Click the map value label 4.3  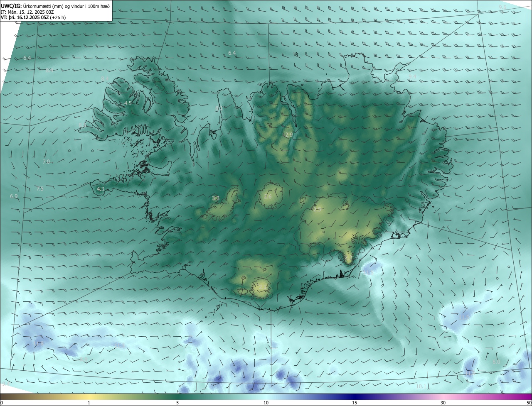point(100,189)
